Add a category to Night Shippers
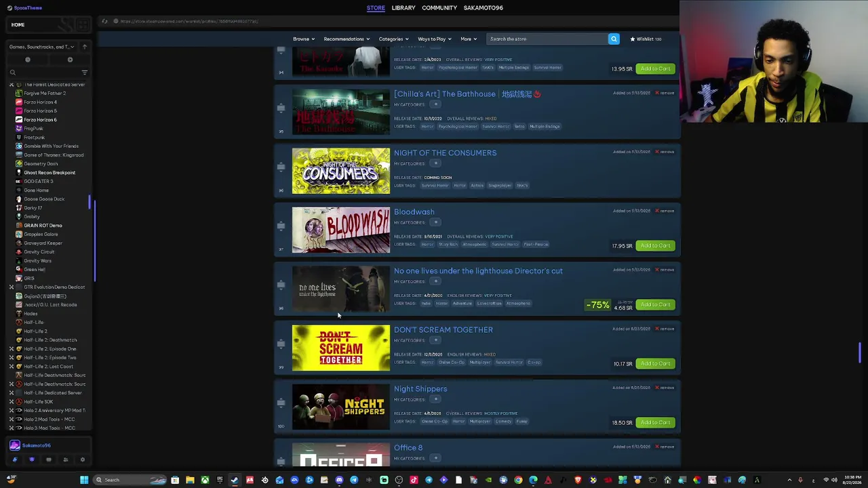 coord(435,399)
